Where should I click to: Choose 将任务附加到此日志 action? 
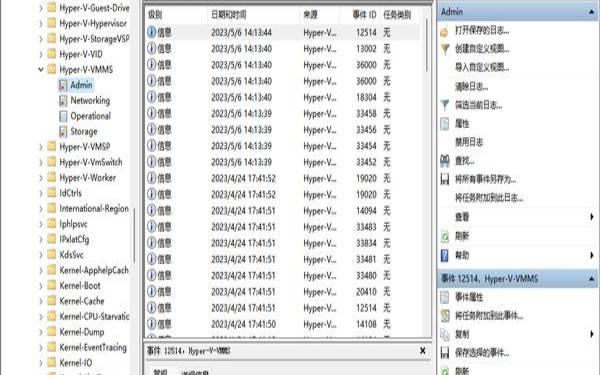tap(489, 198)
